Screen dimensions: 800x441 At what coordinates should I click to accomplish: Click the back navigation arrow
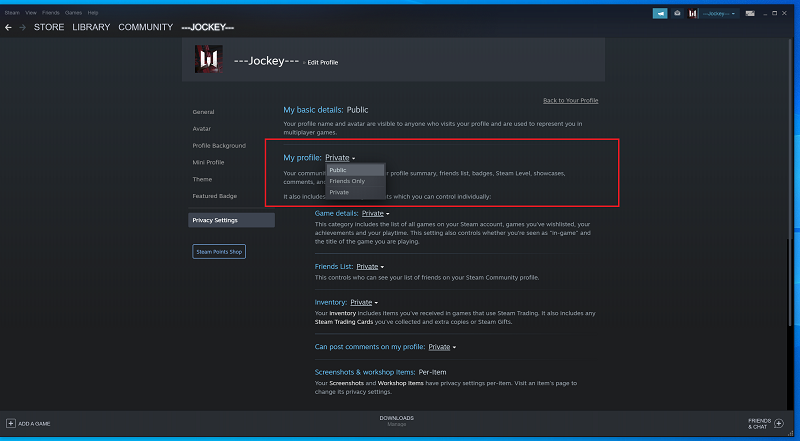coord(8,27)
